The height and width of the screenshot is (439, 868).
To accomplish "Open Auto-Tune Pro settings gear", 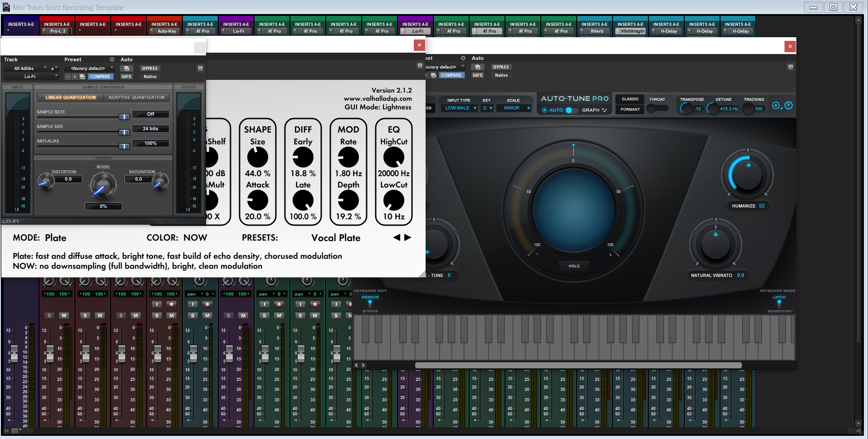I will point(776,105).
